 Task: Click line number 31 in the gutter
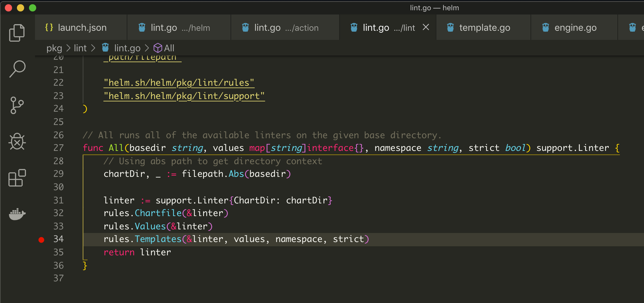click(x=59, y=200)
